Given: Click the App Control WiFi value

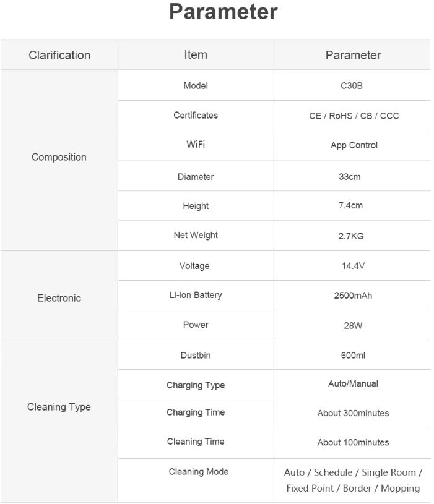Looking at the screenshot, I should pyautogui.click(x=354, y=145).
